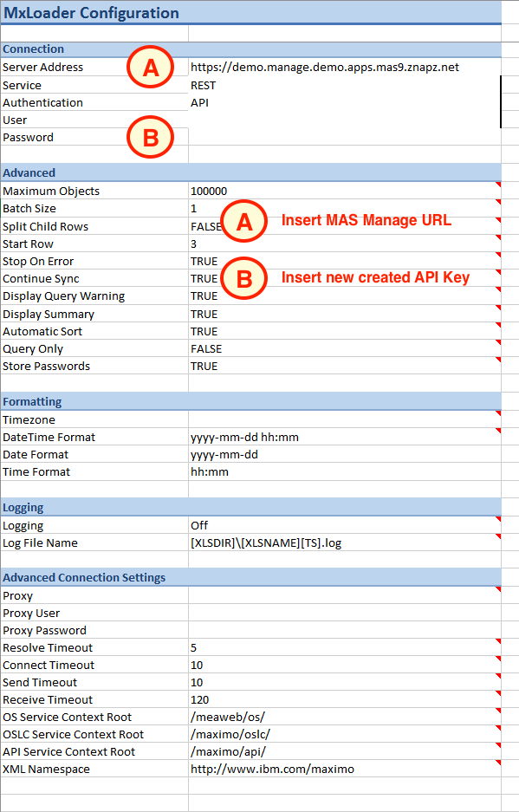
Task: Select the Authentication value cell showing API
Action: [x=345, y=102]
